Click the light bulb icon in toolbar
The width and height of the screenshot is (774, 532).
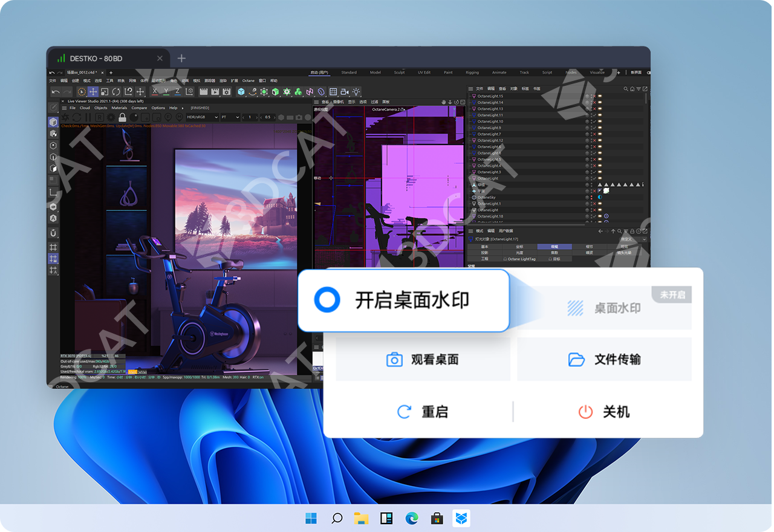(356, 91)
